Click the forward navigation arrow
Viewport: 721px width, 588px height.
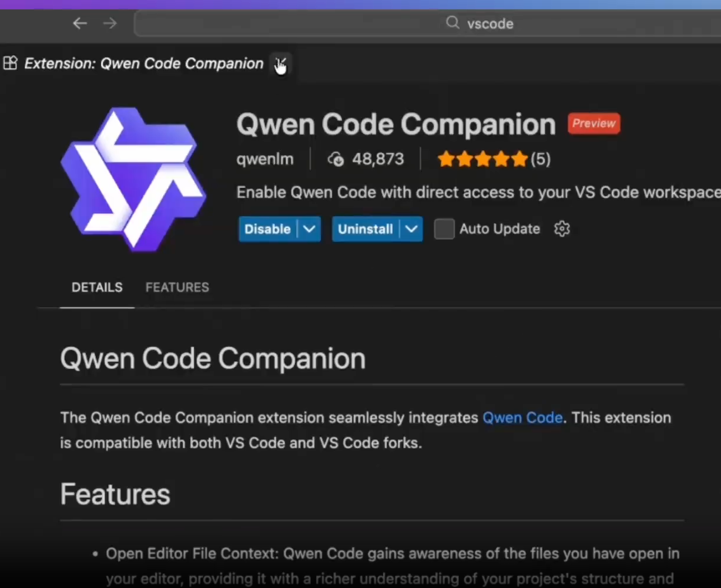coord(109,23)
